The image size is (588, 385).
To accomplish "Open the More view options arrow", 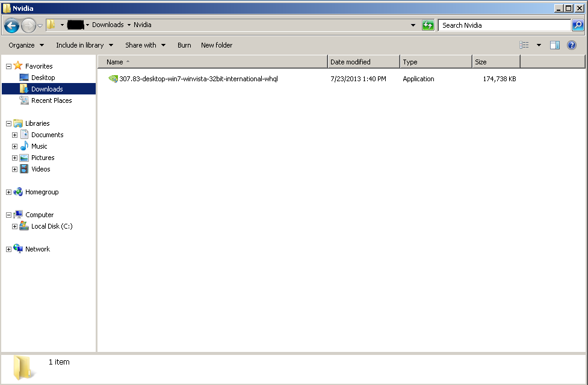I will pos(539,45).
